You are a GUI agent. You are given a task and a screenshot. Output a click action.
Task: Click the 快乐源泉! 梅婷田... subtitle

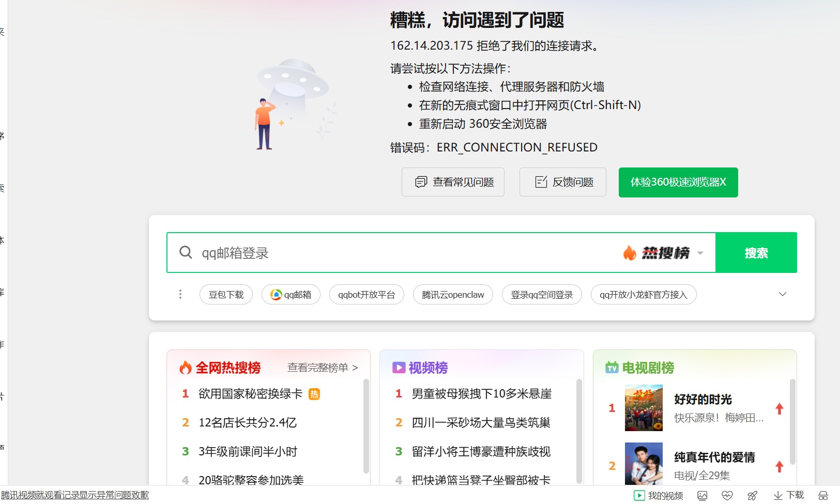tap(719, 418)
